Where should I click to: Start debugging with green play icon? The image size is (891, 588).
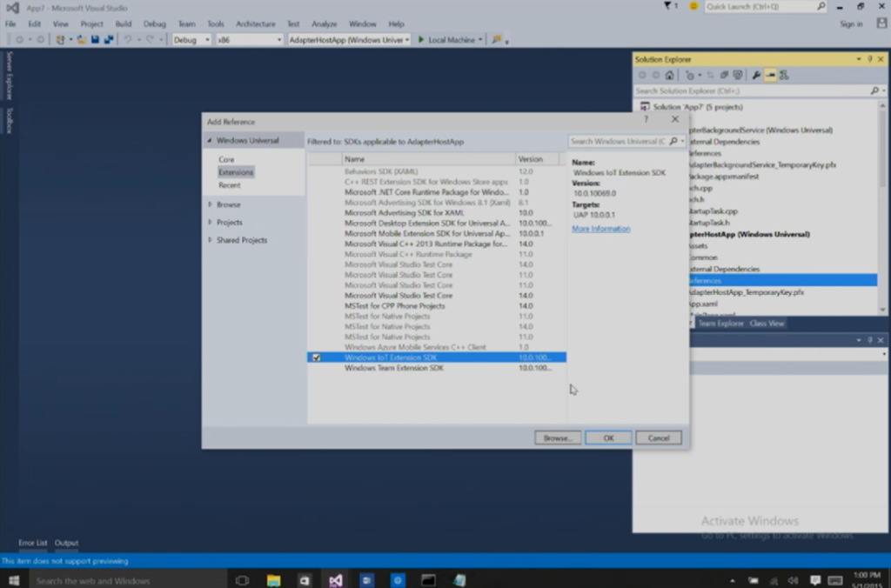coord(421,40)
